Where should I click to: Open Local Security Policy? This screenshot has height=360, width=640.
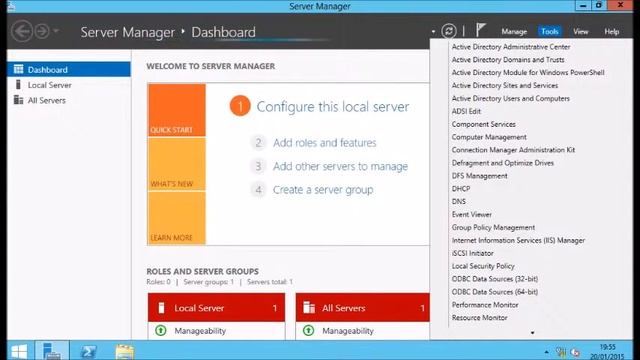coord(483,266)
